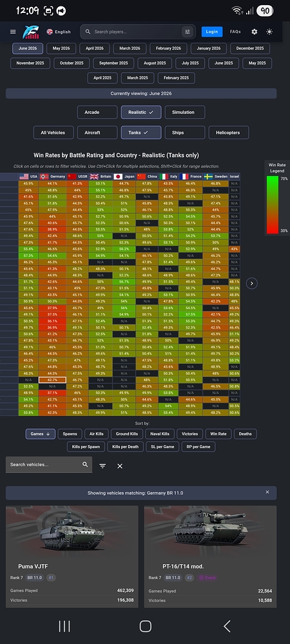
Task: Select the October 2025 month
Action: (72, 63)
